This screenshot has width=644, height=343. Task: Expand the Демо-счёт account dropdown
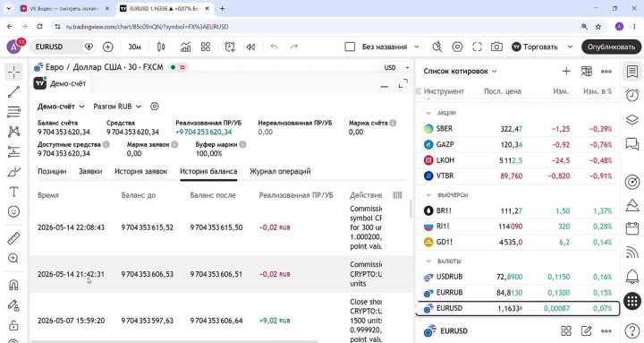61,107
